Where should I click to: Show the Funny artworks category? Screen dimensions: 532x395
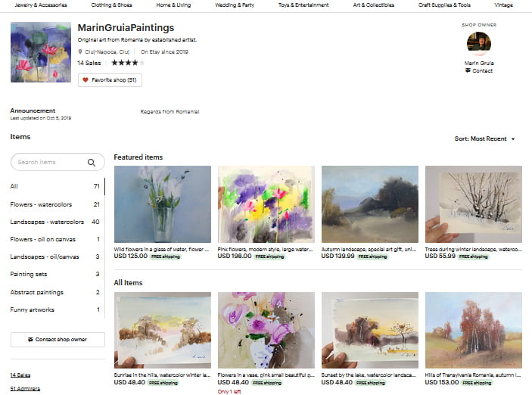[33, 309]
